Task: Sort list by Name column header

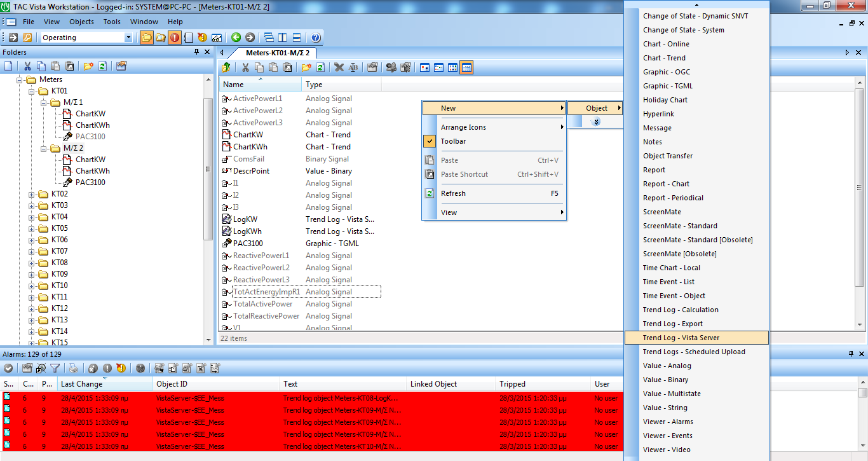Action: (261, 85)
